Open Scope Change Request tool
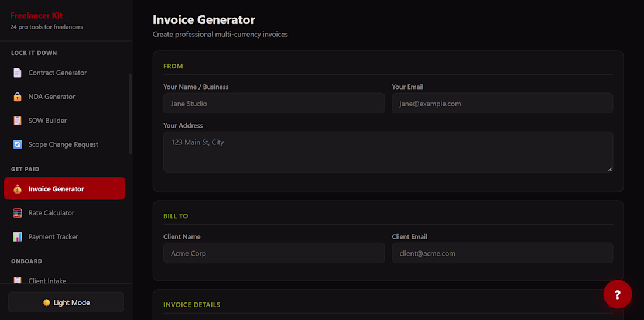Image resolution: width=644 pixels, height=320 pixels. click(x=64, y=144)
